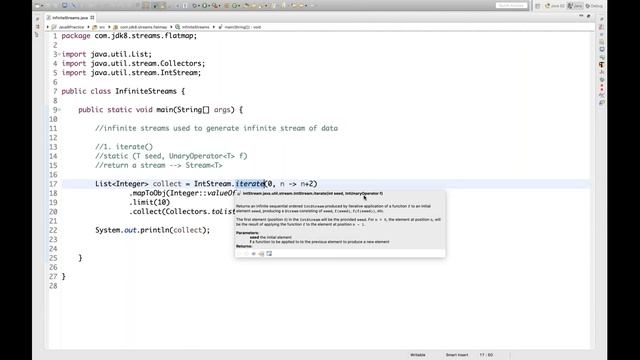The height and width of the screenshot is (360, 640).
Task: Open the Debug launch dropdown arrow
Action: [199, 6]
